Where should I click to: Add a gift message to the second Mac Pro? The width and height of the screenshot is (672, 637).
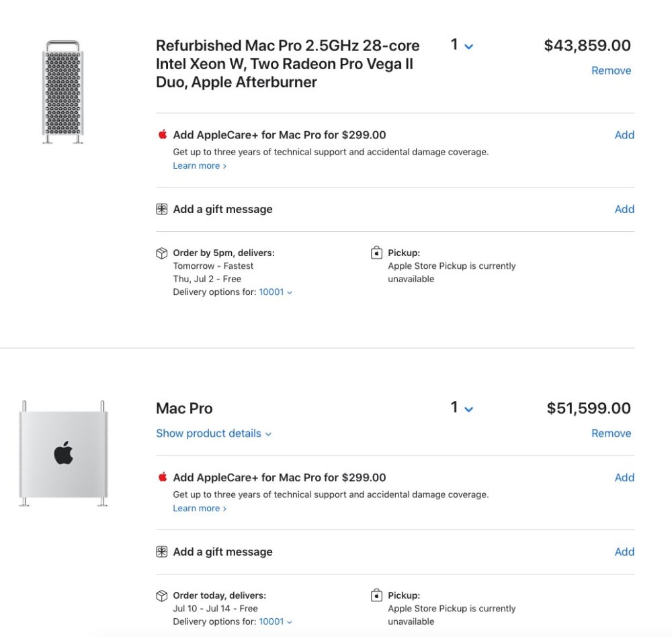click(624, 552)
